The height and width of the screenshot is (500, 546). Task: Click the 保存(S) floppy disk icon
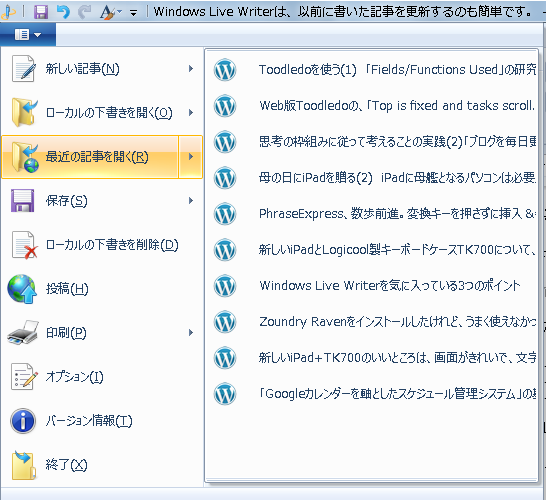(23, 201)
